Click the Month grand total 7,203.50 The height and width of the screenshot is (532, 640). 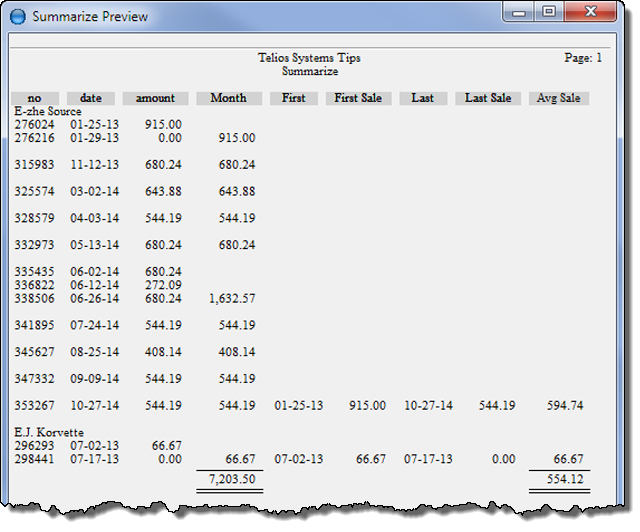click(231, 480)
